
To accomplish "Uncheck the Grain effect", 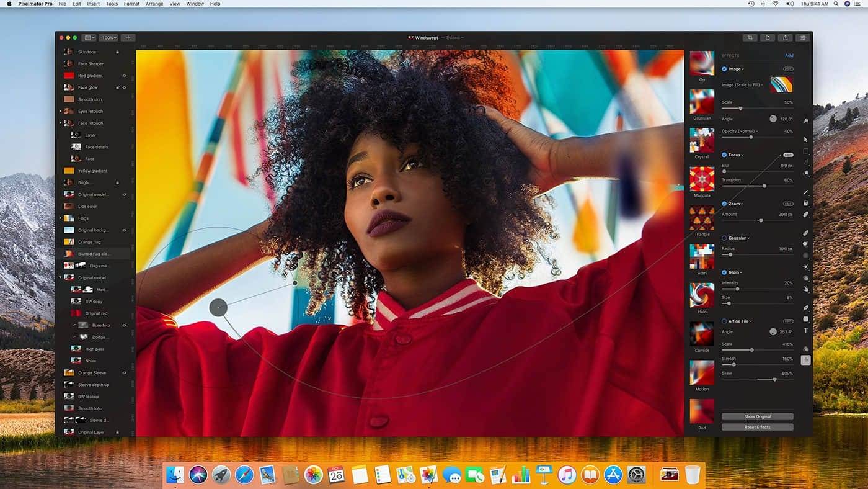I will pyautogui.click(x=724, y=272).
